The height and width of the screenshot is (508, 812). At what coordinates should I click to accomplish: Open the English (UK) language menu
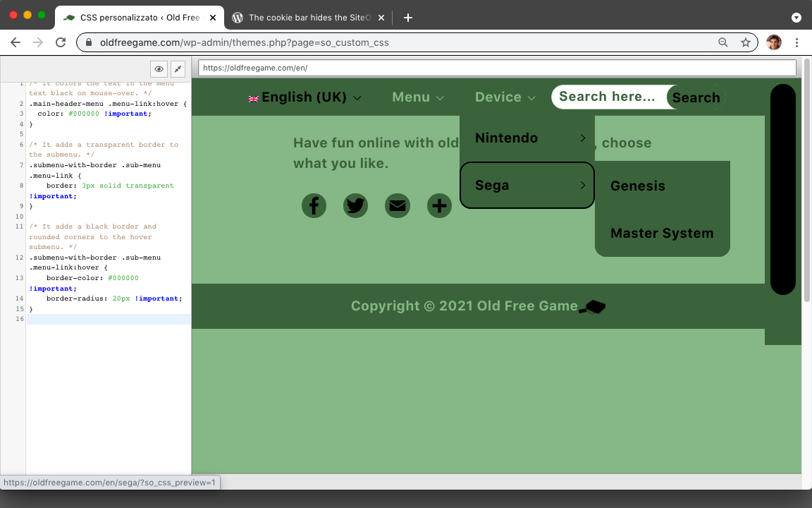point(304,97)
